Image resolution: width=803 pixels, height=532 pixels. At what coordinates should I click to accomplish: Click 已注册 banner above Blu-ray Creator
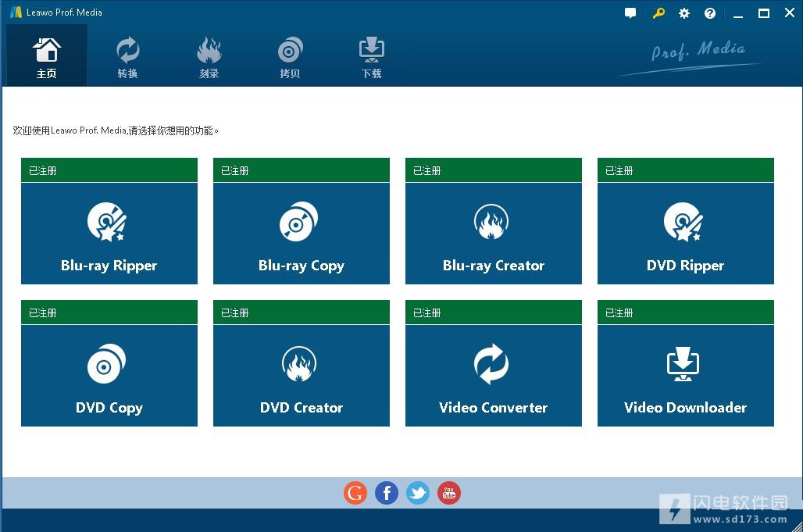point(493,170)
